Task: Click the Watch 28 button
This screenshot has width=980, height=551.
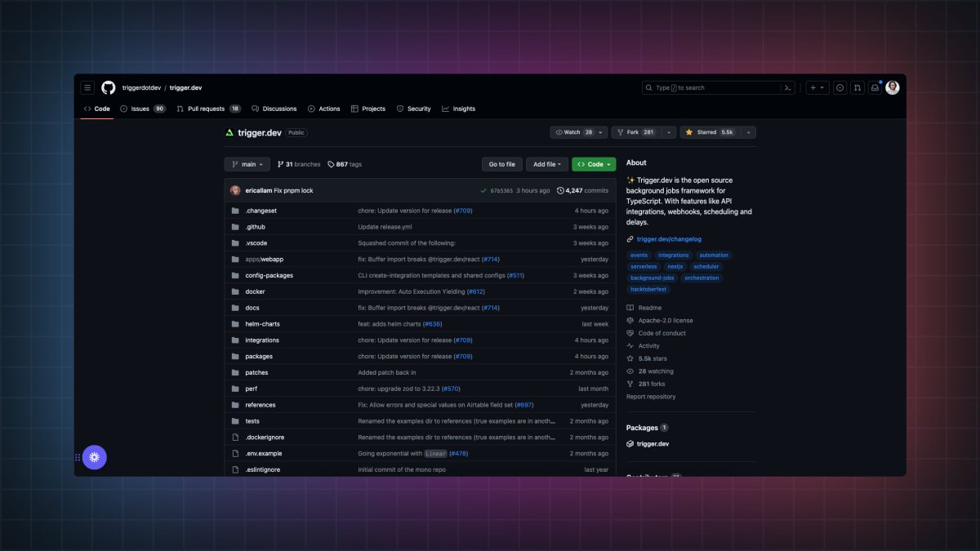Action: point(579,132)
